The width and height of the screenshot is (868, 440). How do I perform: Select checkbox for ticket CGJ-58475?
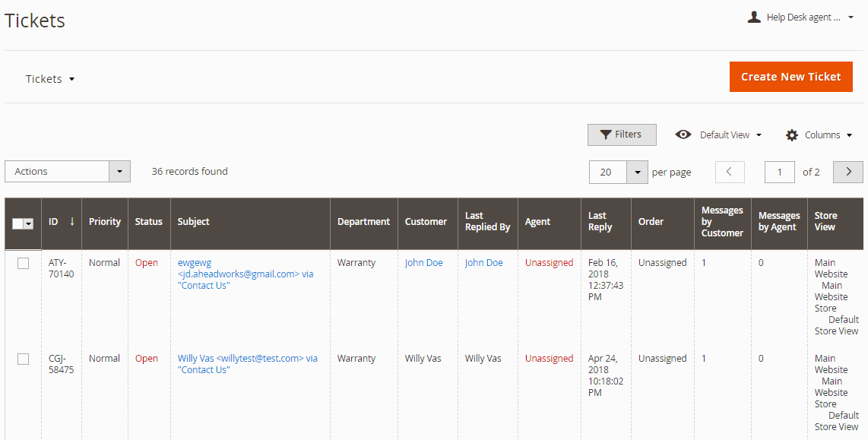click(24, 359)
